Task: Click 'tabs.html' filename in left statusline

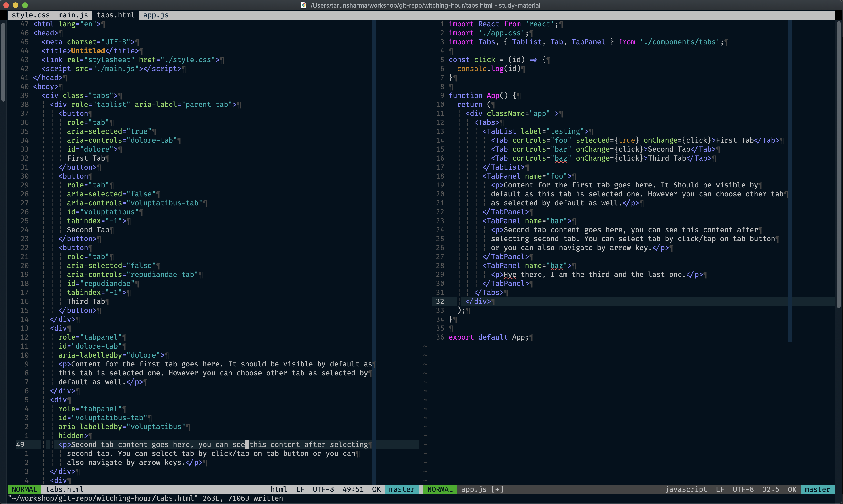Action: pos(65,489)
